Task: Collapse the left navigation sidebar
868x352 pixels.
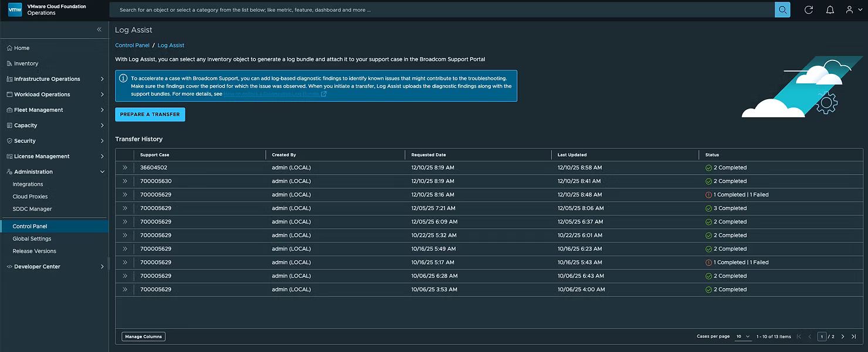Action: click(99, 29)
